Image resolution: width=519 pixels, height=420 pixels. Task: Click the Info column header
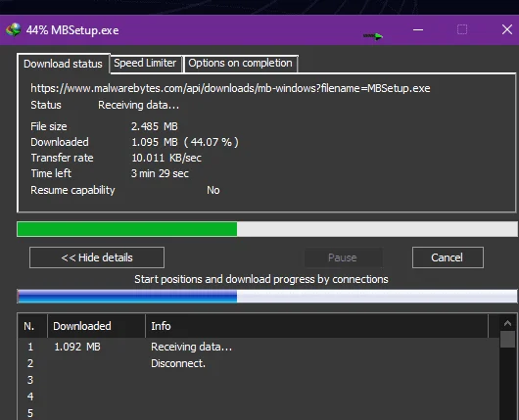[x=316, y=326]
